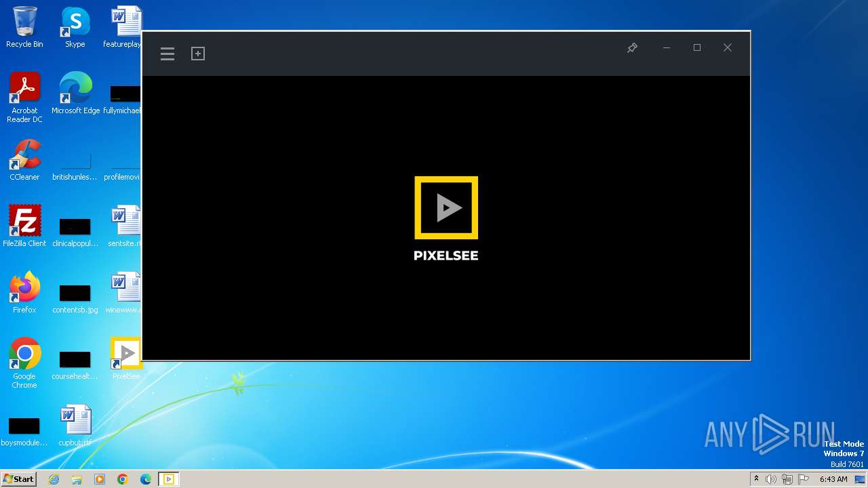Screen dimensions: 868x488
Task: Select the Firefox desktop shortcut
Action: 24,293
